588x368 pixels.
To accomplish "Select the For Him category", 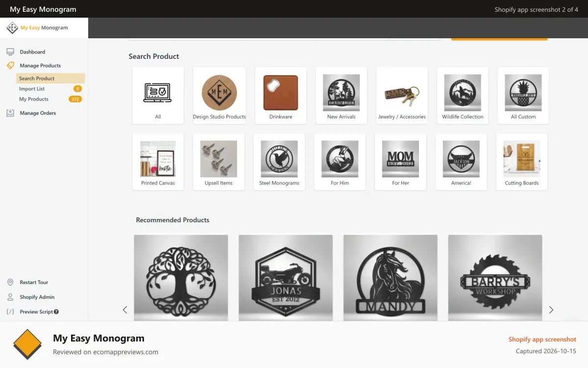I will pyautogui.click(x=340, y=162).
